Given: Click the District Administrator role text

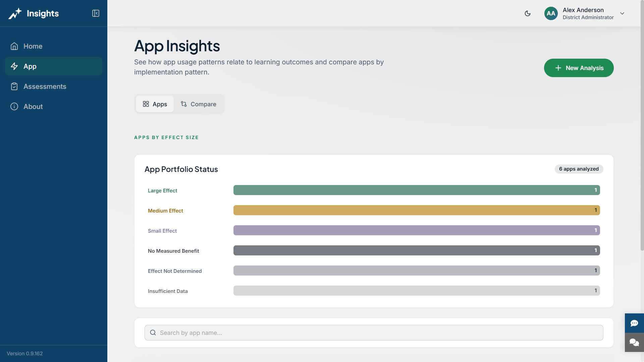Looking at the screenshot, I should 588,17.
